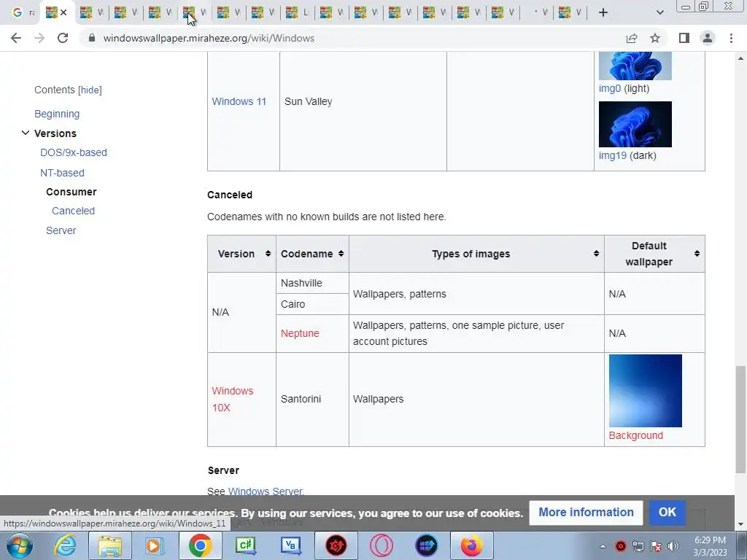The width and height of the screenshot is (747, 560).
Task: Close the active wiki tab
Action: 63,12
